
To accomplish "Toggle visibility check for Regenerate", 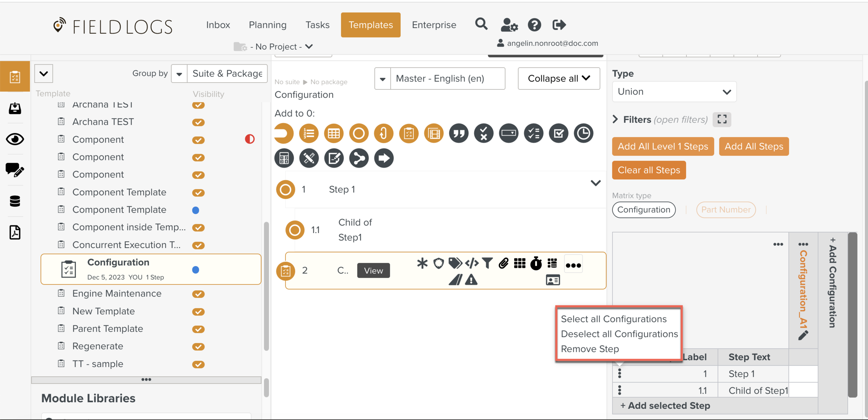I will 198,347.
